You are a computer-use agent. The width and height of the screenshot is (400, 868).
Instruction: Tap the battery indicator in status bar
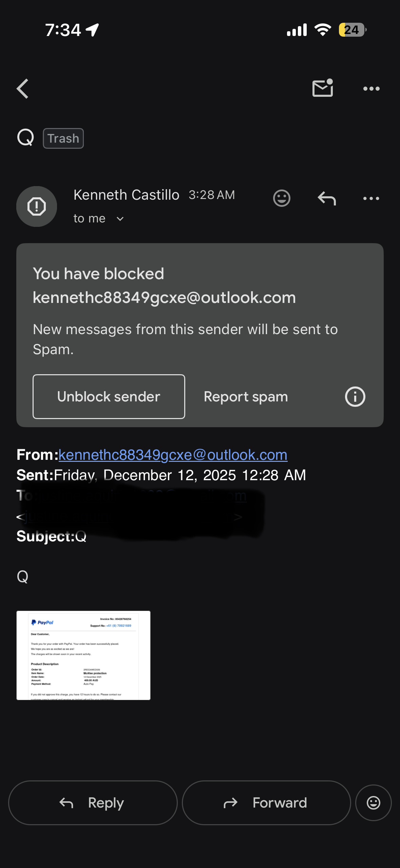coord(352,30)
